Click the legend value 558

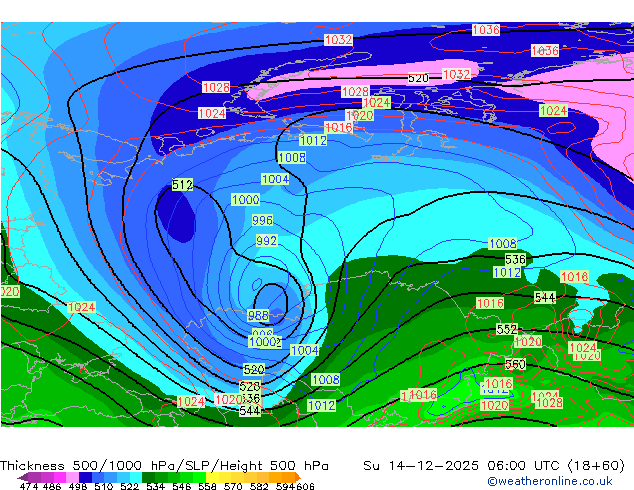(x=207, y=486)
